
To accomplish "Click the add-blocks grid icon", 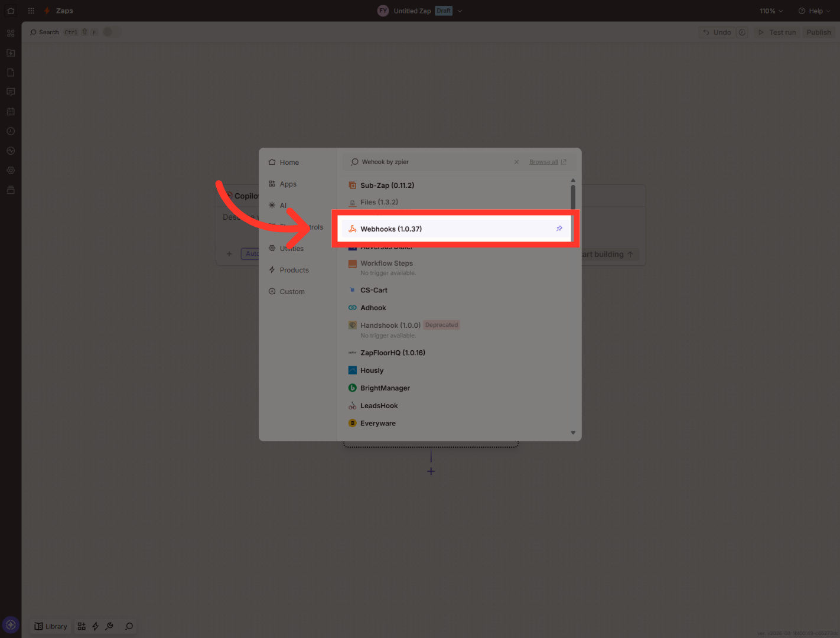I will click(x=82, y=626).
